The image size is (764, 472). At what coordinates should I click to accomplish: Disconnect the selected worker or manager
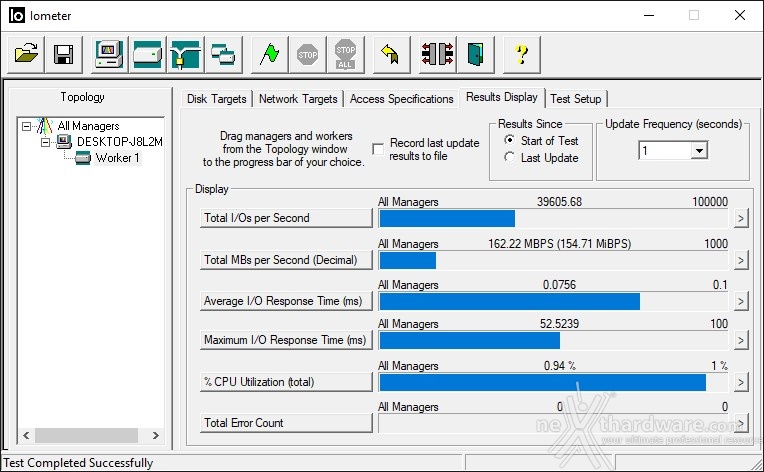tap(438, 54)
